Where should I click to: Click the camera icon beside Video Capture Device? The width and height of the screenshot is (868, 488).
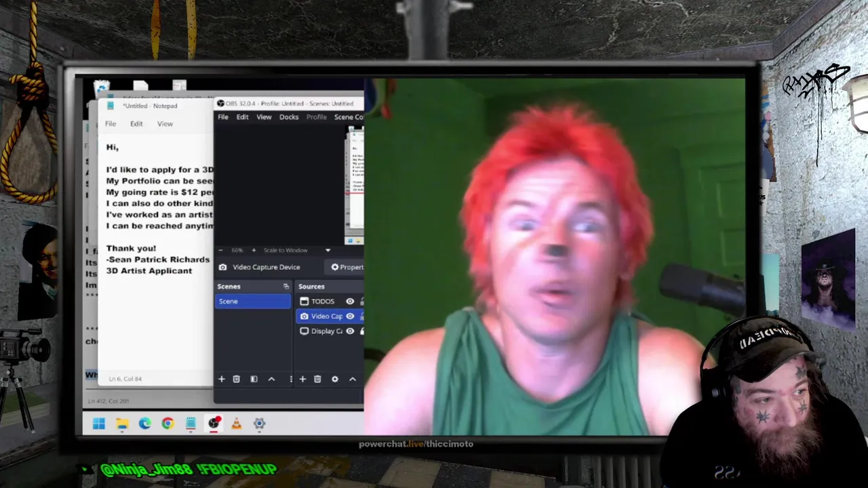222,267
